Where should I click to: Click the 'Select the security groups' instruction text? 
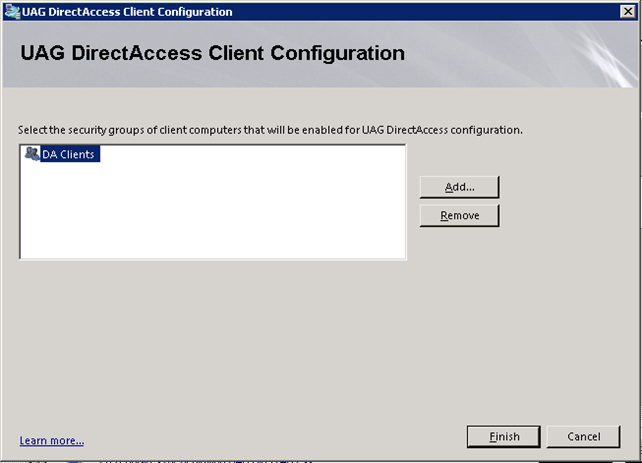pos(270,130)
